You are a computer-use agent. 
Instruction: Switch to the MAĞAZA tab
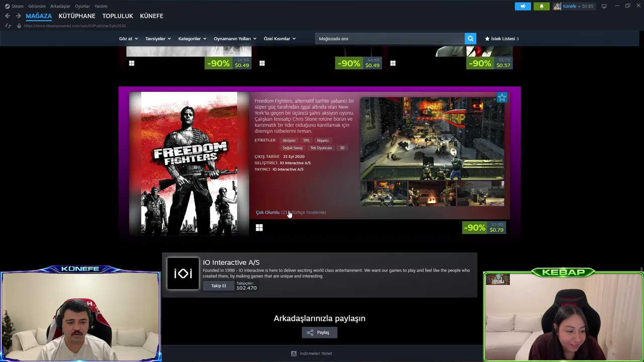(39, 16)
